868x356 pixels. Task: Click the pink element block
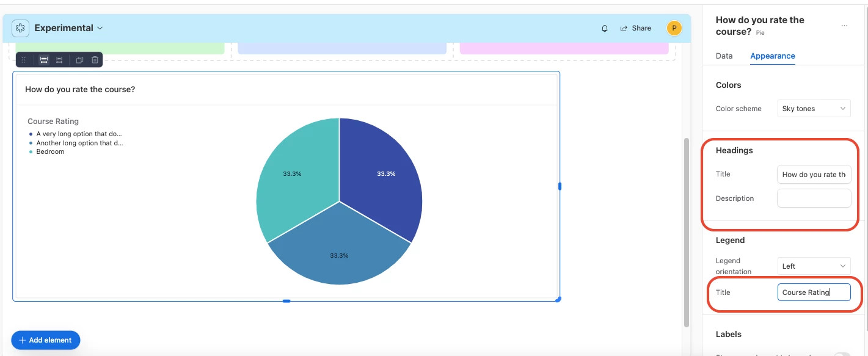pos(564,48)
